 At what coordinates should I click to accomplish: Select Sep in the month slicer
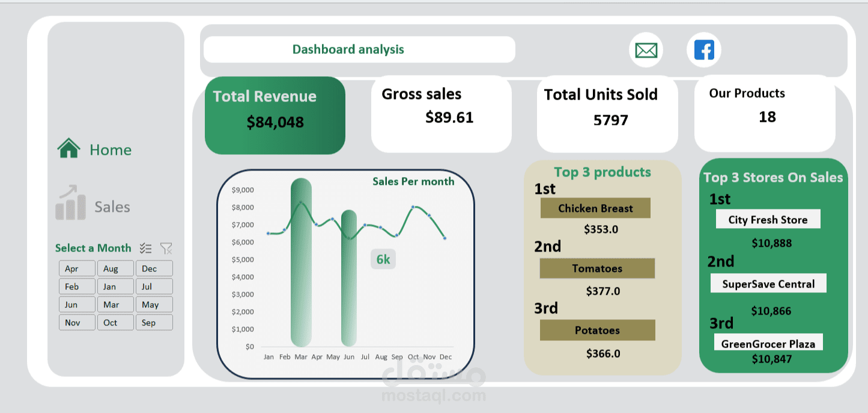tap(154, 322)
